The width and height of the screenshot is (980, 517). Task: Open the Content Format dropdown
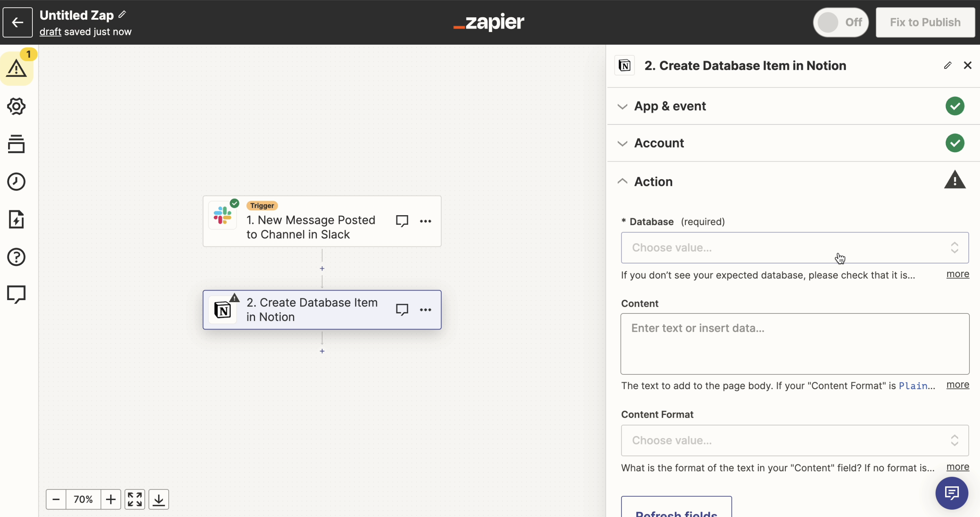[x=794, y=440]
